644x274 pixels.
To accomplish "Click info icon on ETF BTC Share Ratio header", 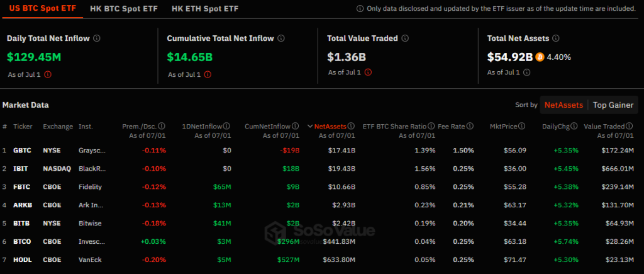I will coord(431,126).
